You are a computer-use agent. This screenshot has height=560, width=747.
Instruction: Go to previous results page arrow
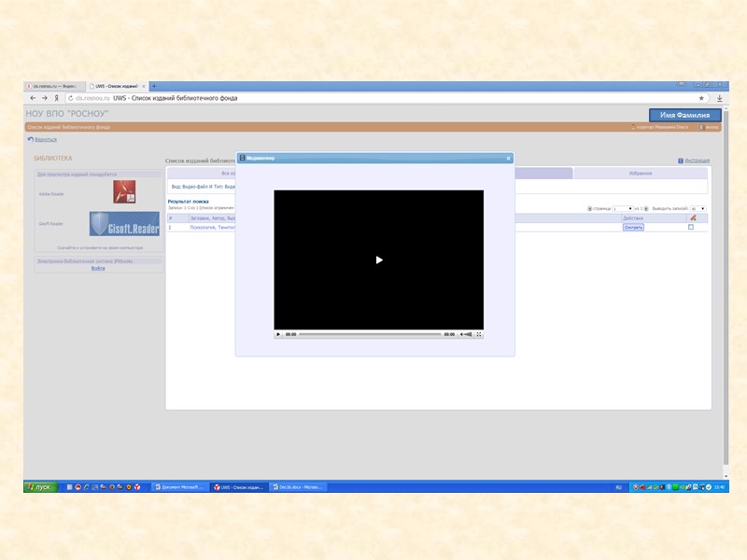(590, 208)
